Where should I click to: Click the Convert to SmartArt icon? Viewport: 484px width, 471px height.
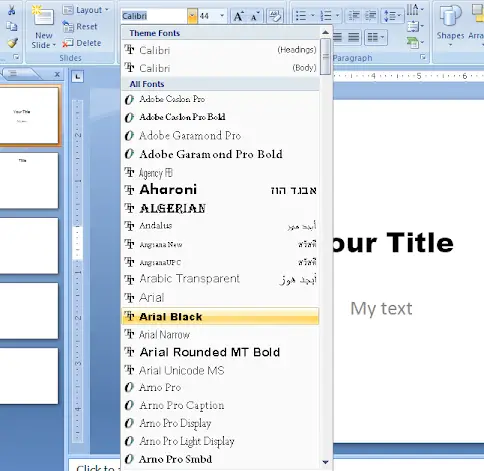tap(415, 43)
